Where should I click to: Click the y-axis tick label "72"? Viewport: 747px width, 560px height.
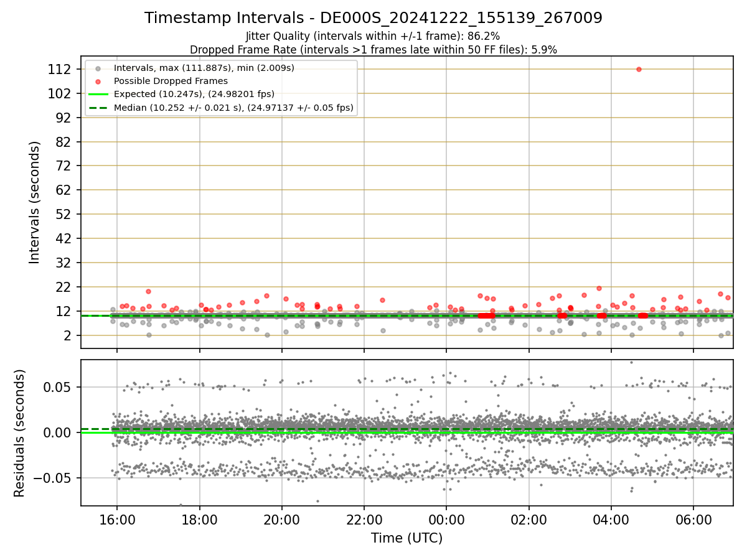pos(63,166)
